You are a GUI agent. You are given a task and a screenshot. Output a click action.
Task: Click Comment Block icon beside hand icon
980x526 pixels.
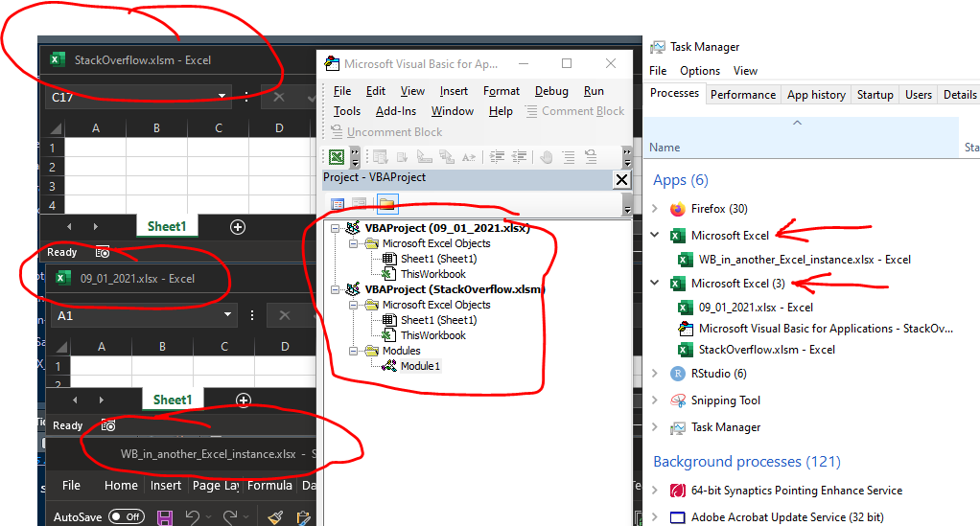click(x=568, y=157)
